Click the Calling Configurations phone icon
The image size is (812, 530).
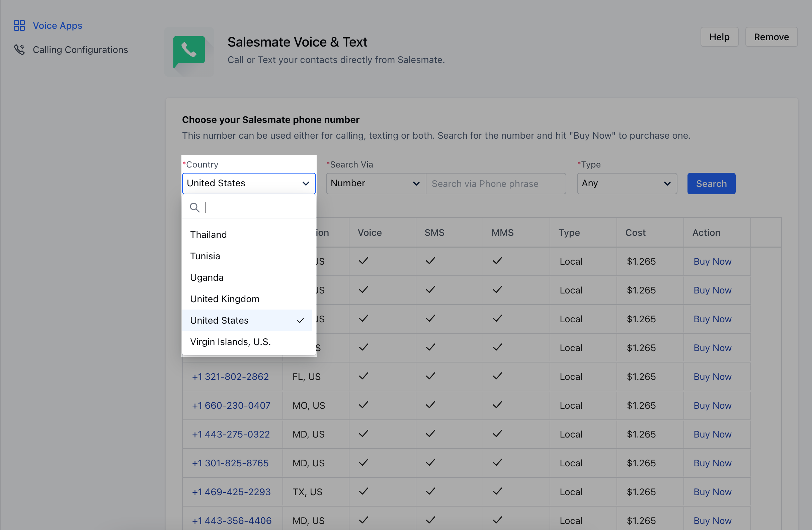tap(19, 50)
